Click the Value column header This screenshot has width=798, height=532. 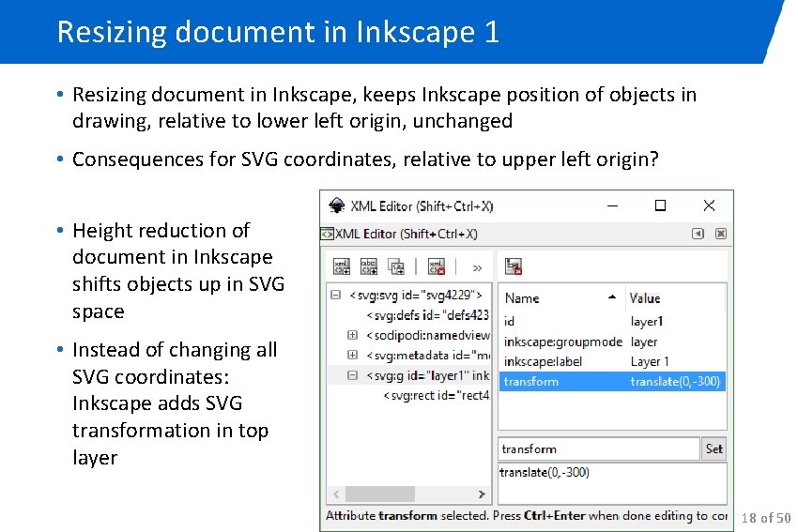(x=675, y=298)
